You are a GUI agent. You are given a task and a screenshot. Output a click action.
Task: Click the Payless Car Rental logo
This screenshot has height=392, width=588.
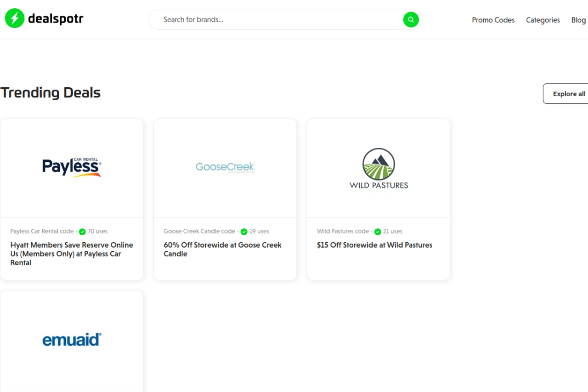click(72, 167)
